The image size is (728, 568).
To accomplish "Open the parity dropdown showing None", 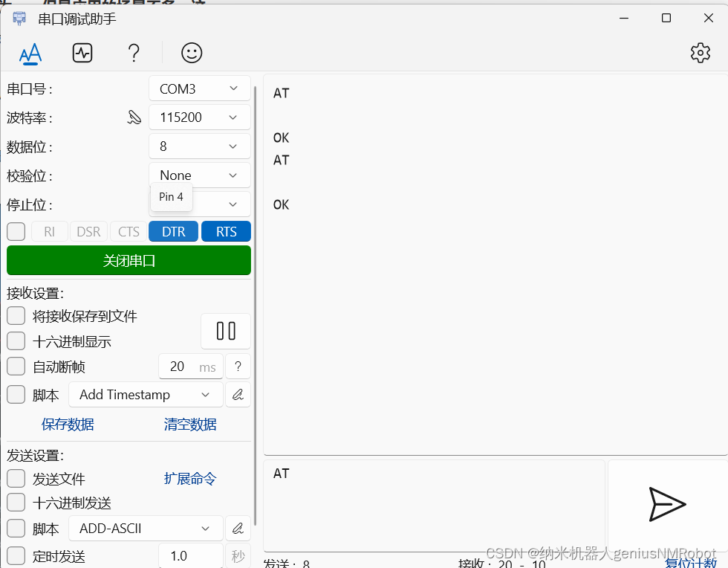I will [200, 175].
